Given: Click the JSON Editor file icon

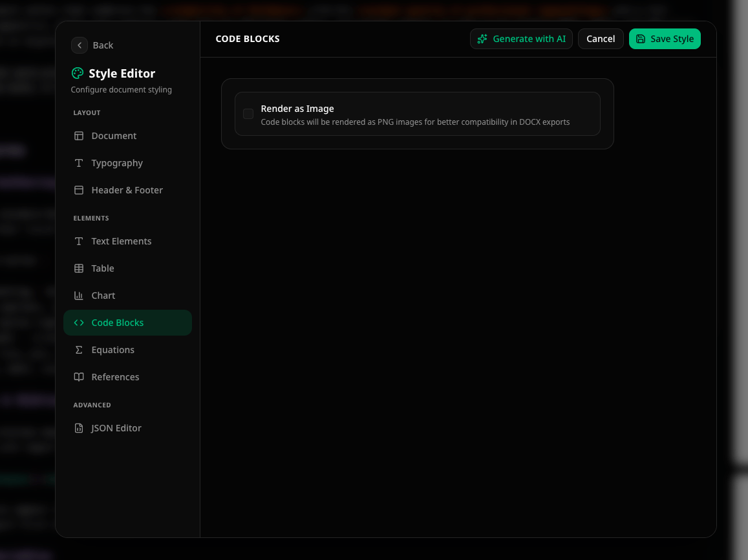Looking at the screenshot, I should click(x=79, y=428).
